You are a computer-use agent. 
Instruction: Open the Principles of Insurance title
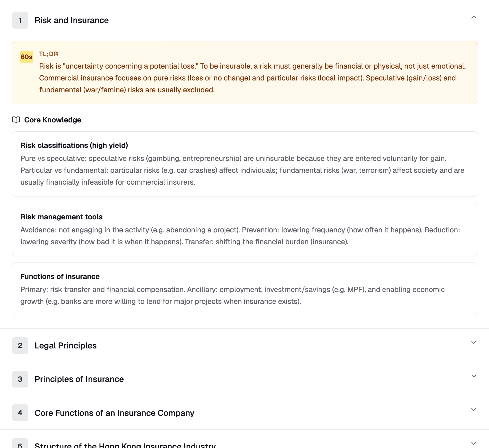pos(79,379)
